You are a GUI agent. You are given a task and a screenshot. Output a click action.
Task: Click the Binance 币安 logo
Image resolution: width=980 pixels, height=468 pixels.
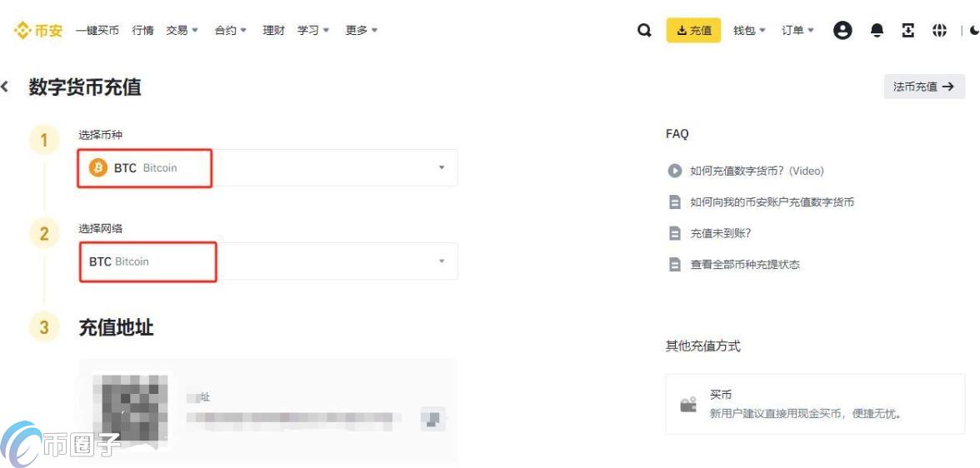pos(38,30)
